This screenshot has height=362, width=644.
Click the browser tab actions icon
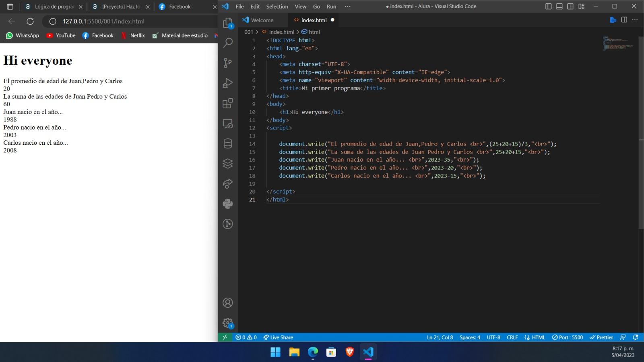pos(10,6)
